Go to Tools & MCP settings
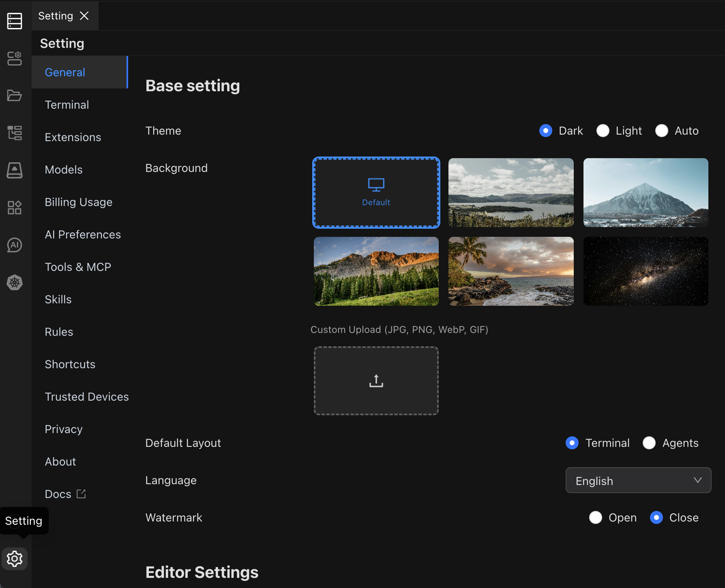This screenshot has height=588, width=725. pos(78,267)
